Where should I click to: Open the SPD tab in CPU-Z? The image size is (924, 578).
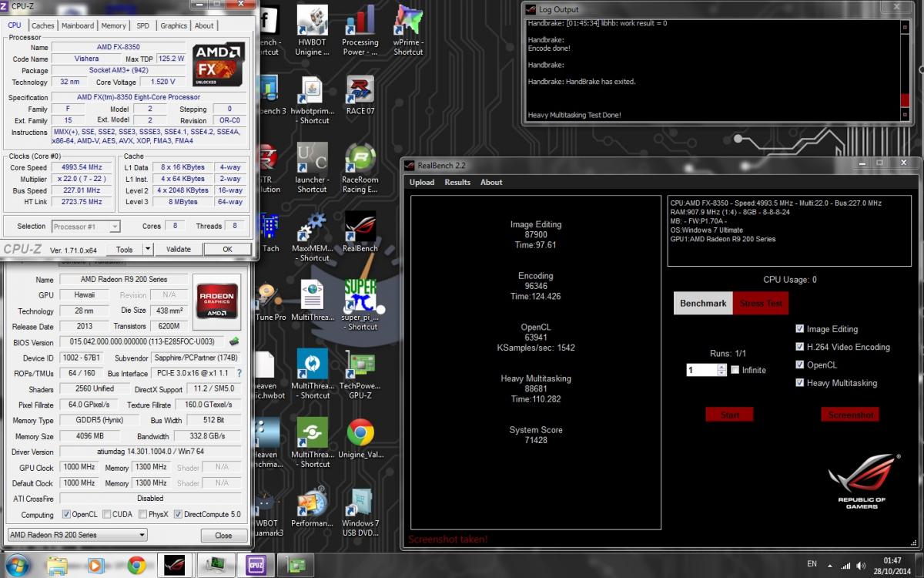pyautogui.click(x=143, y=25)
